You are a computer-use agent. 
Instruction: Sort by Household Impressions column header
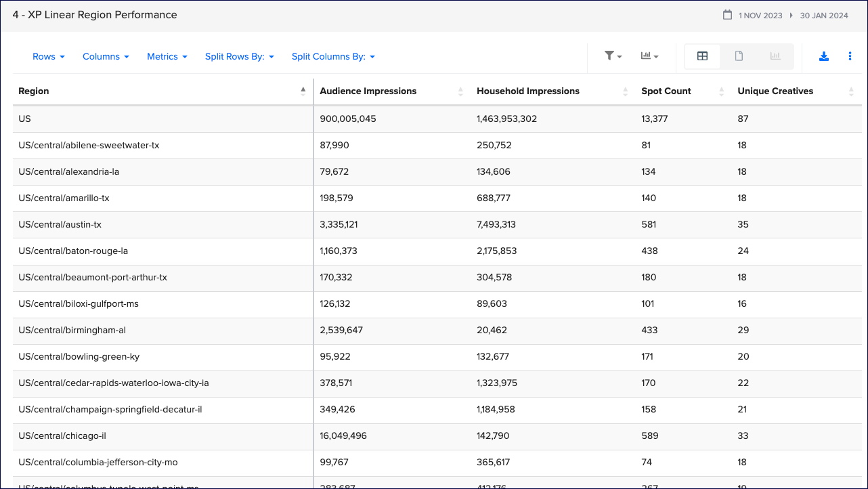click(528, 91)
